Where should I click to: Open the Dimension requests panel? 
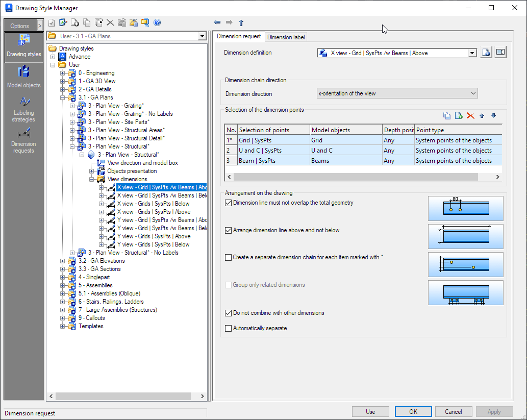(x=24, y=140)
